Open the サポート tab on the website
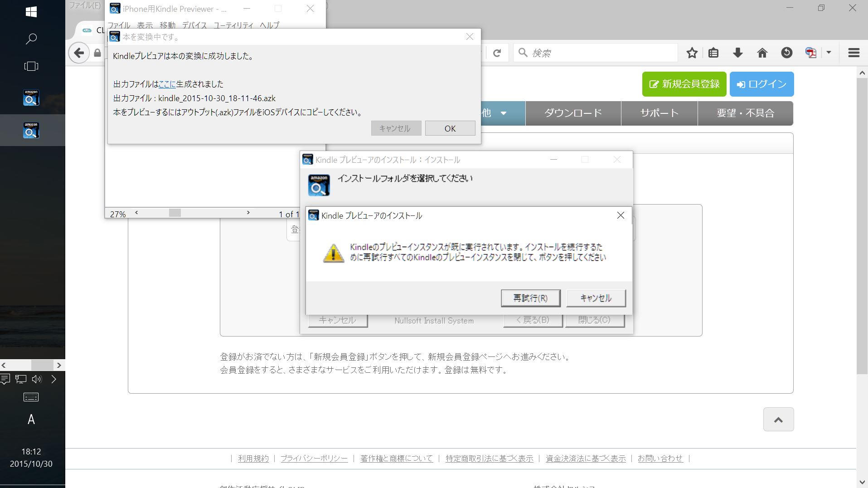 [x=659, y=113]
